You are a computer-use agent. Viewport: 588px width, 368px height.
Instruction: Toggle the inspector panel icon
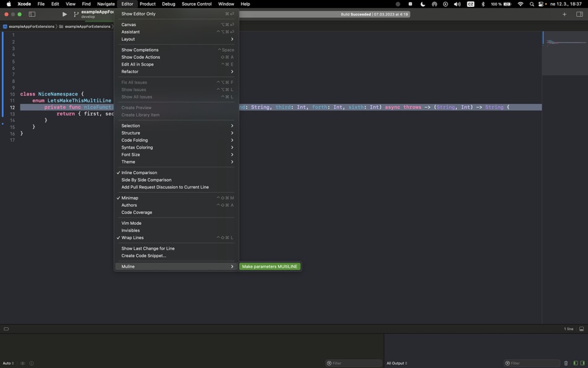tap(579, 14)
